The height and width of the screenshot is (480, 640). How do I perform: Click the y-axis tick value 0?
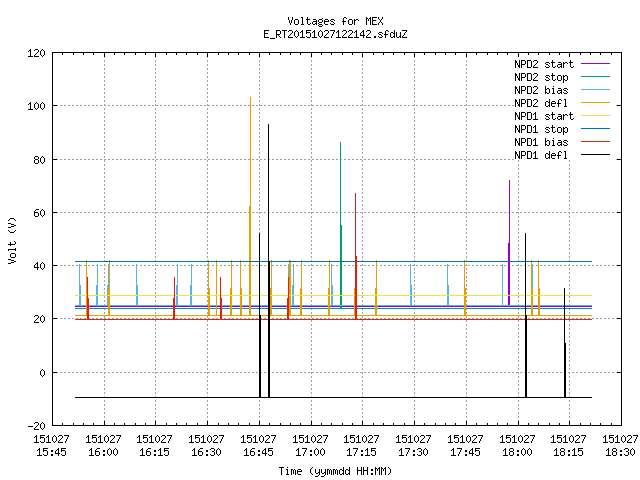(x=42, y=373)
